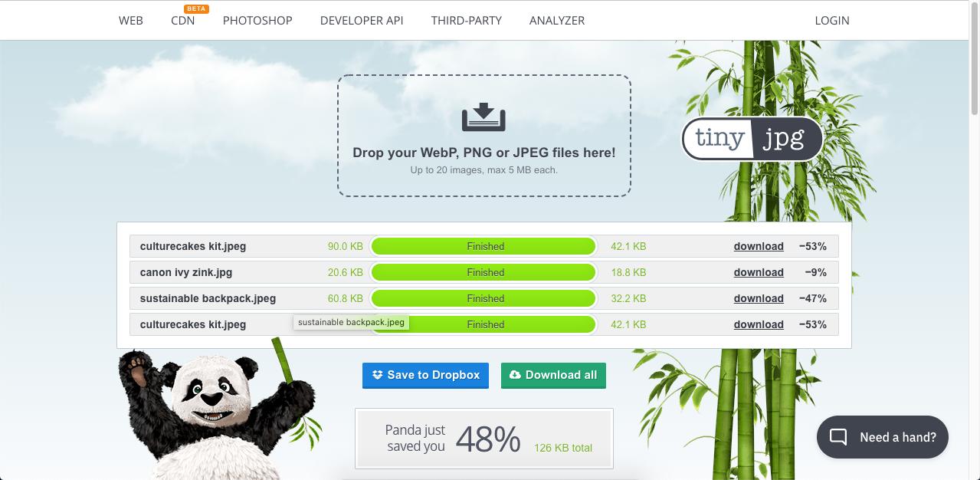Click the chat bubble icon
The image size is (980, 480).
point(838,438)
